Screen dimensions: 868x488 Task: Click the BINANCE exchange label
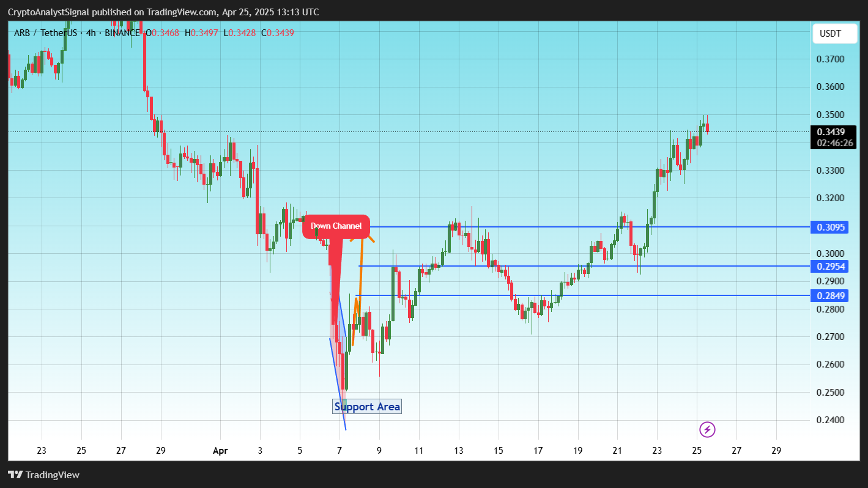122,32
